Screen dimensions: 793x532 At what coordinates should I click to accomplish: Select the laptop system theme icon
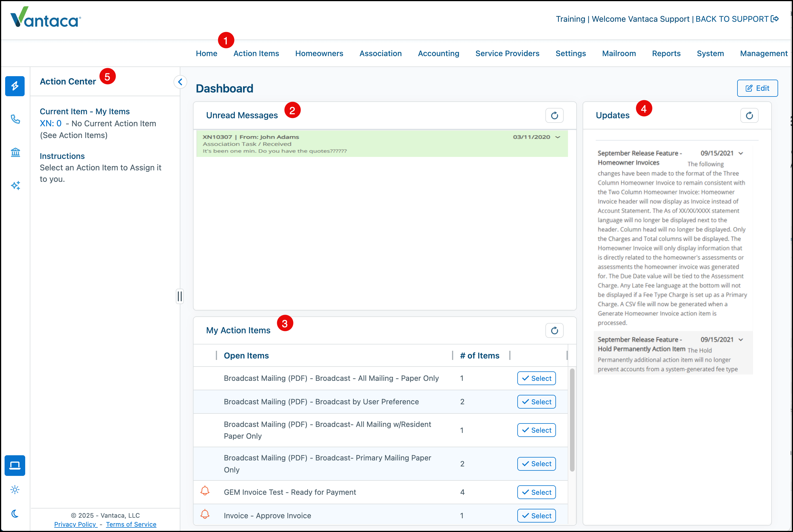(x=15, y=465)
